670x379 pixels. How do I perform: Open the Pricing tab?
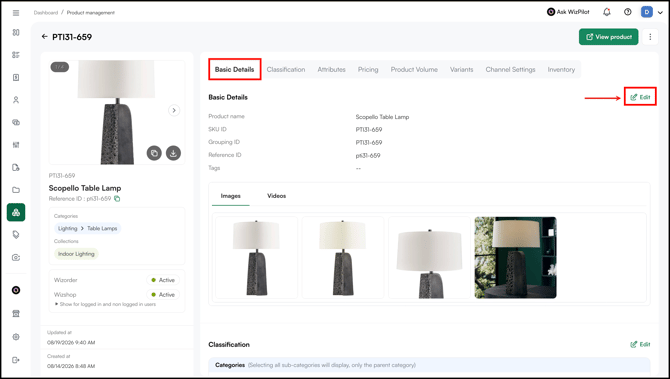click(368, 69)
